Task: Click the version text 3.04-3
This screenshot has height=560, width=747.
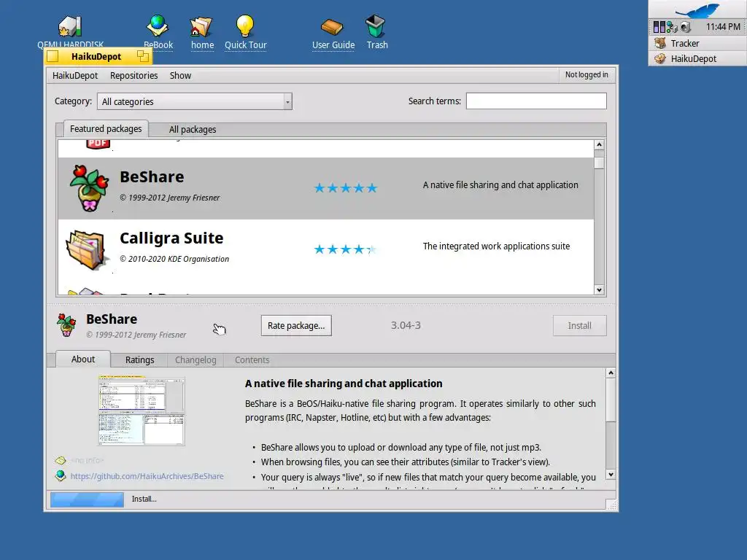Action: (x=406, y=325)
